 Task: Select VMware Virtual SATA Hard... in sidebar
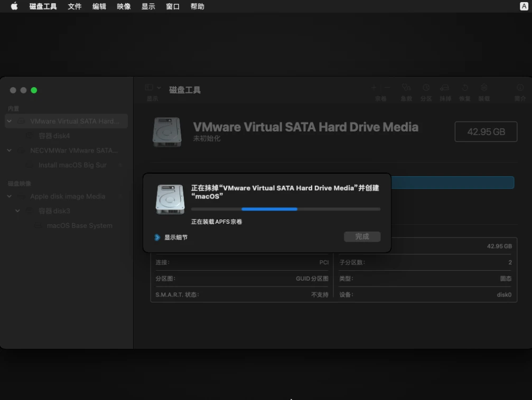(x=66, y=121)
